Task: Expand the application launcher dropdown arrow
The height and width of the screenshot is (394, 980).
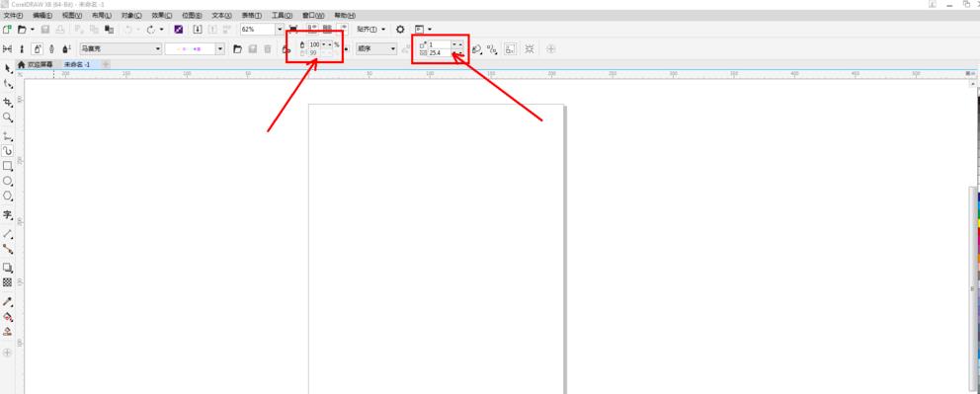Action: click(x=430, y=30)
